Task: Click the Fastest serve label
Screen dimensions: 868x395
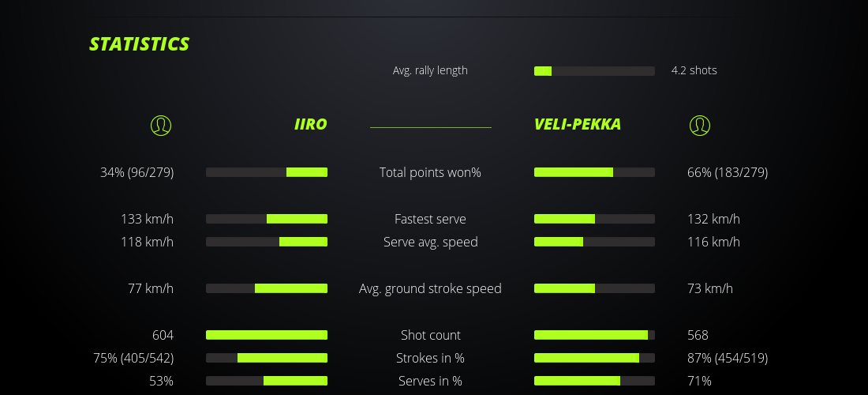Action: coord(430,219)
